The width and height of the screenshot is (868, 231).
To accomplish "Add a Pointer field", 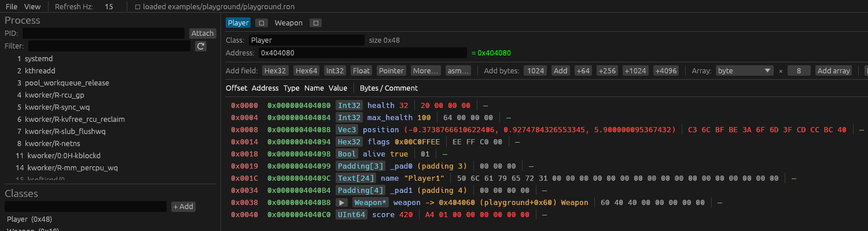I will pyautogui.click(x=391, y=70).
